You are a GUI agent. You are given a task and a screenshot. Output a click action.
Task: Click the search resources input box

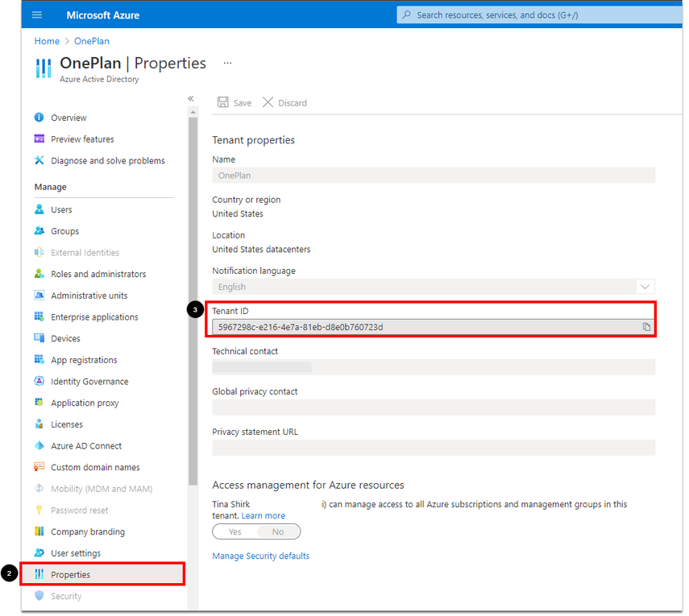(x=540, y=14)
